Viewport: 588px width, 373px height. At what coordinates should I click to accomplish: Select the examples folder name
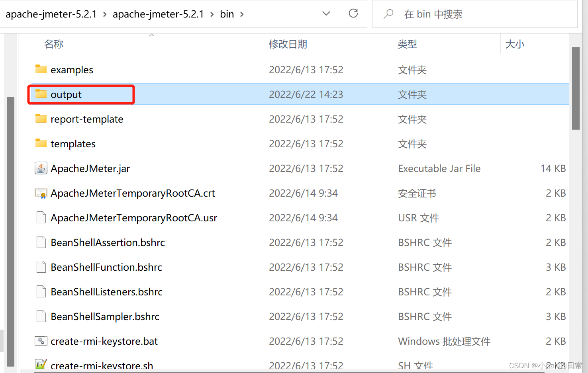72,70
